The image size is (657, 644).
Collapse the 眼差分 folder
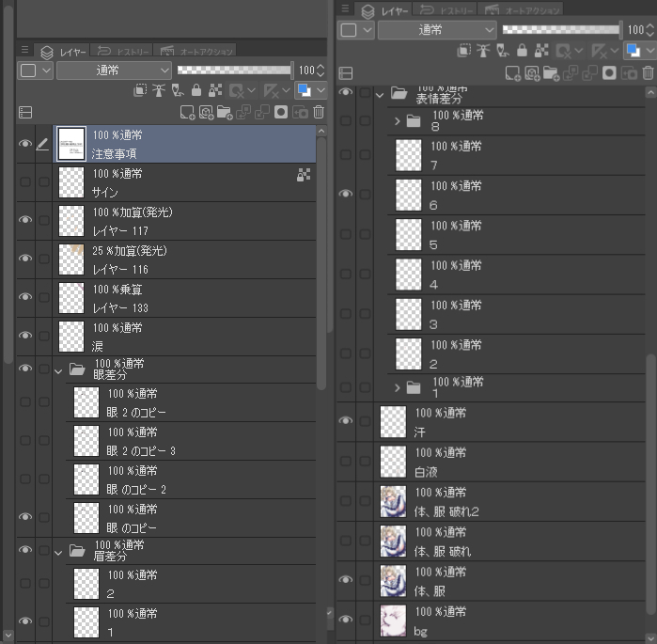[58, 369]
